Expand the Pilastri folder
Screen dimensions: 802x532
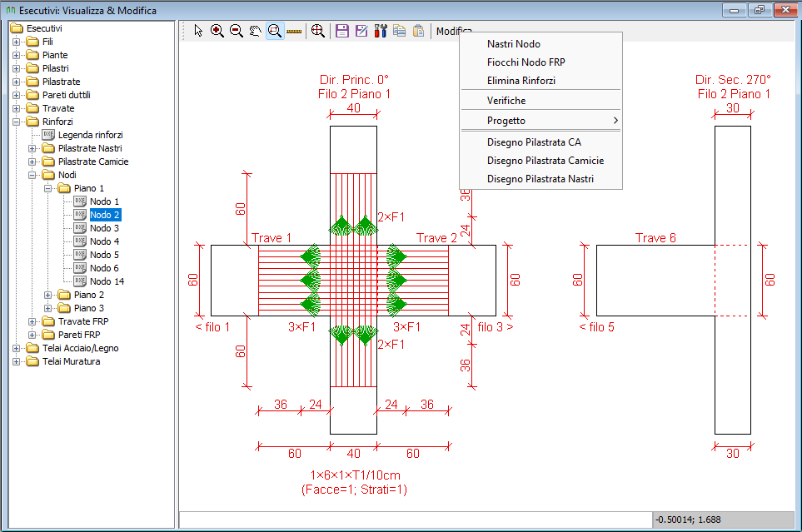coord(17,68)
